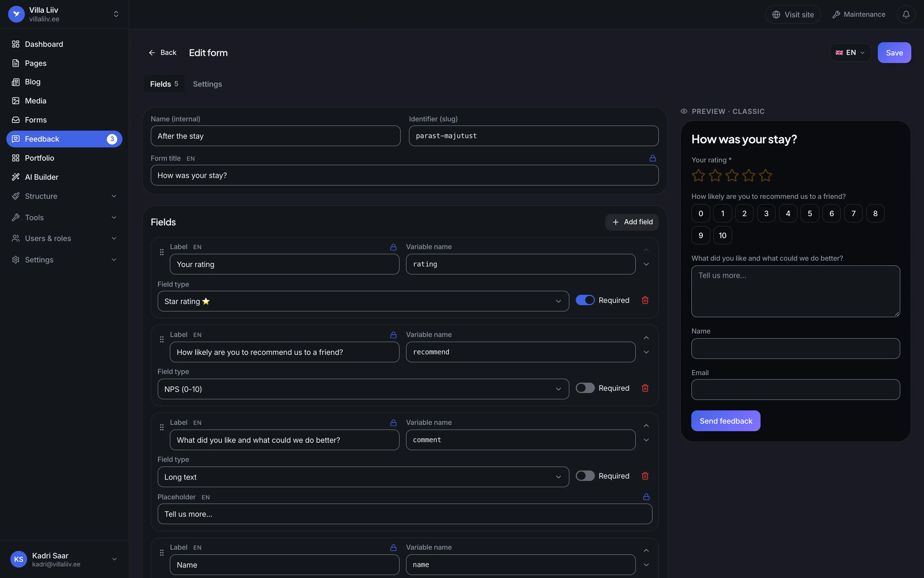Delete the recommend NPS field
Screen dimensions: 924x578
[645, 388]
